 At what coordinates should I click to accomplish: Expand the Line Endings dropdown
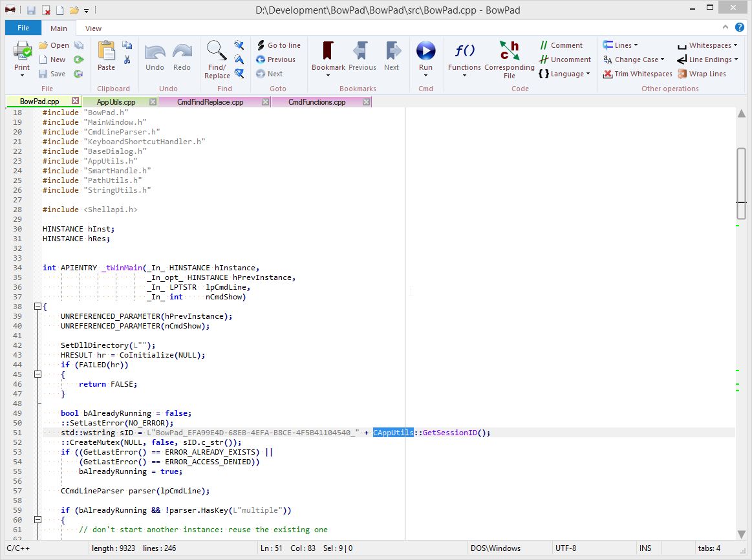click(x=707, y=59)
